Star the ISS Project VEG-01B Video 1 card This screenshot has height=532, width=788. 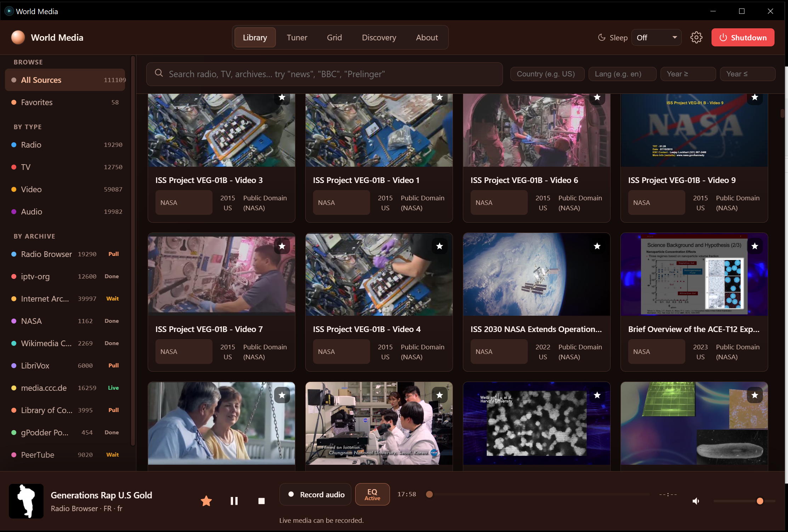point(440,98)
